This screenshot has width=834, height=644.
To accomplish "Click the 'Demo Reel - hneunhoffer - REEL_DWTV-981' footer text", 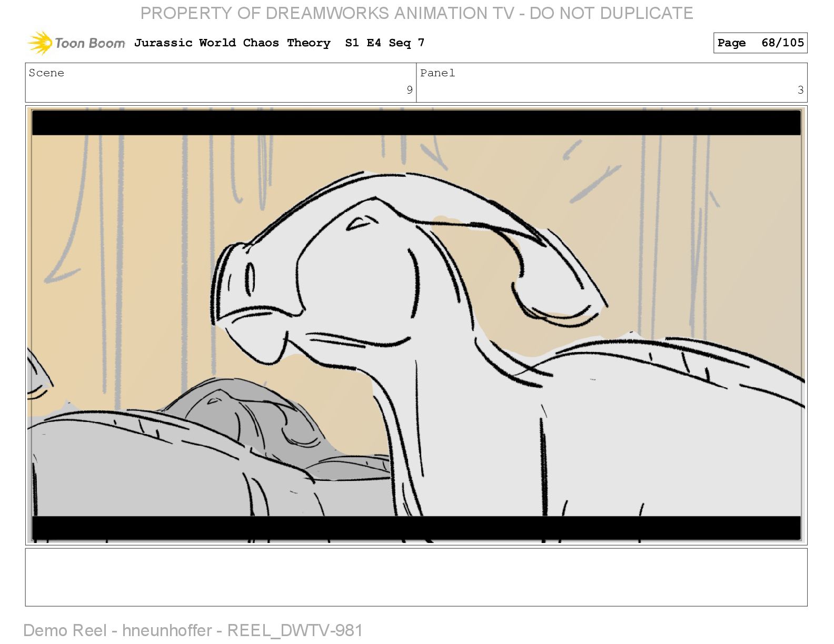I will 193,630.
